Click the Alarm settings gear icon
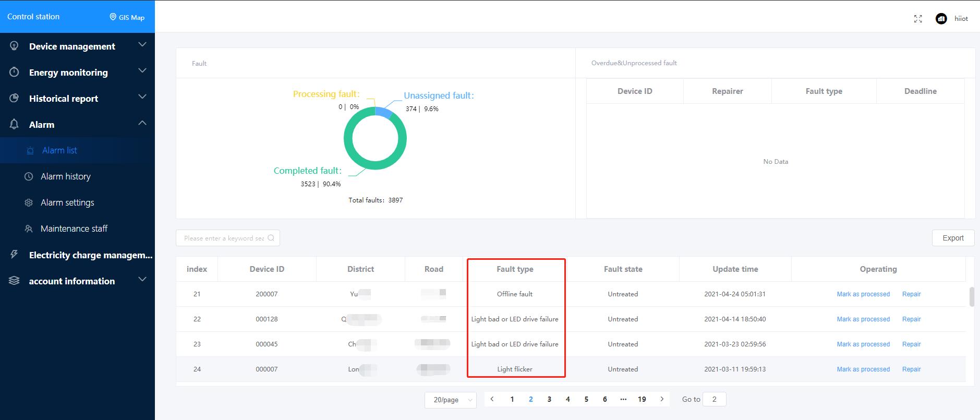The width and height of the screenshot is (980, 420). [x=29, y=202]
